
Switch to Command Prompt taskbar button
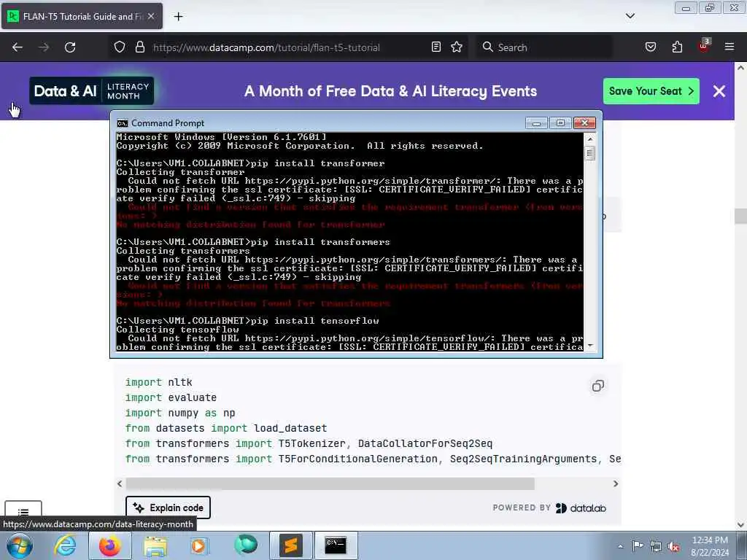(x=336, y=545)
